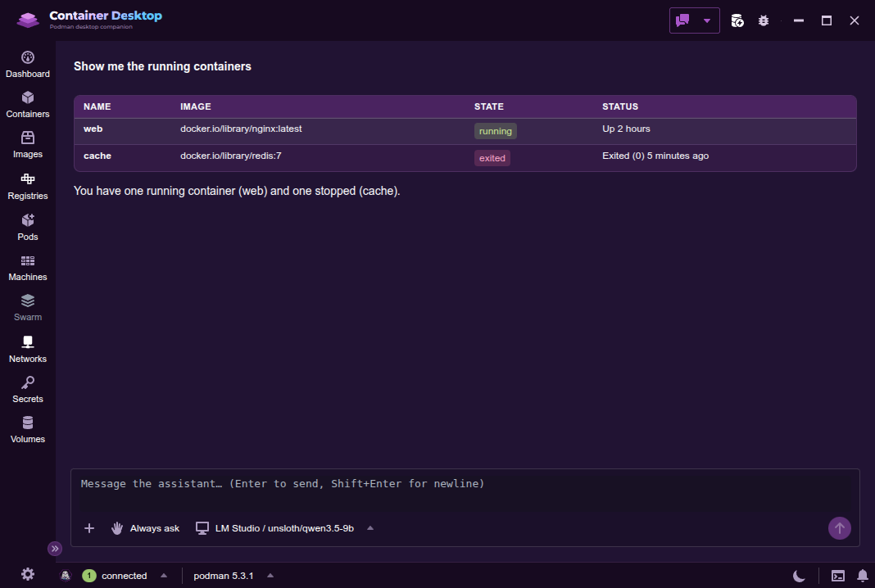Click the bug report icon

pos(764,20)
